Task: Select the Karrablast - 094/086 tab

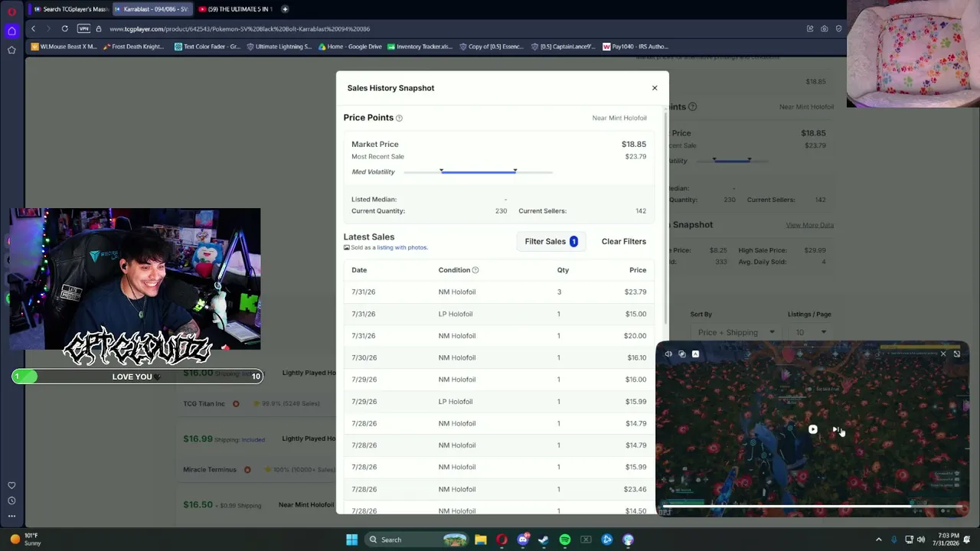Action: (152, 9)
